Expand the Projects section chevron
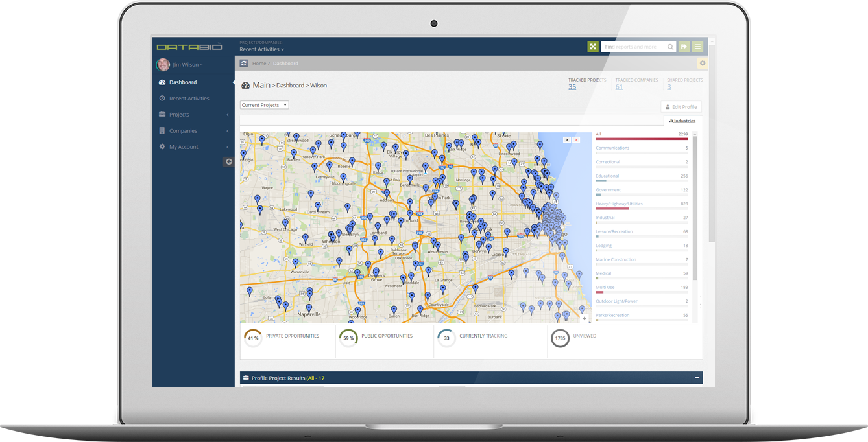The height and width of the screenshot is (442, 868). click(227, 114)
